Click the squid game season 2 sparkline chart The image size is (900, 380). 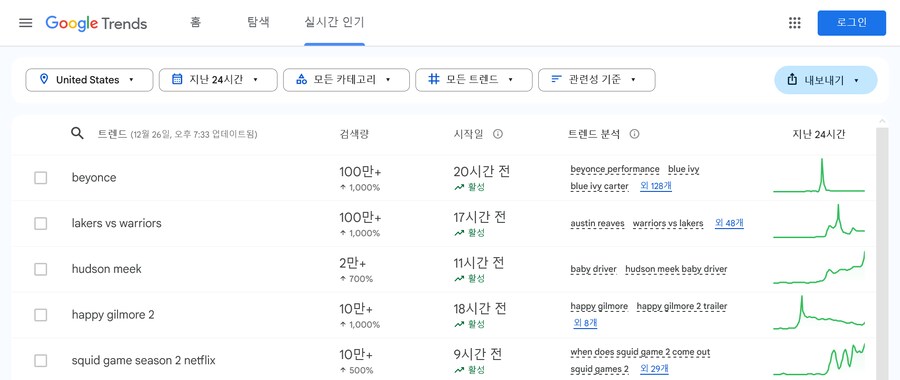819,359
